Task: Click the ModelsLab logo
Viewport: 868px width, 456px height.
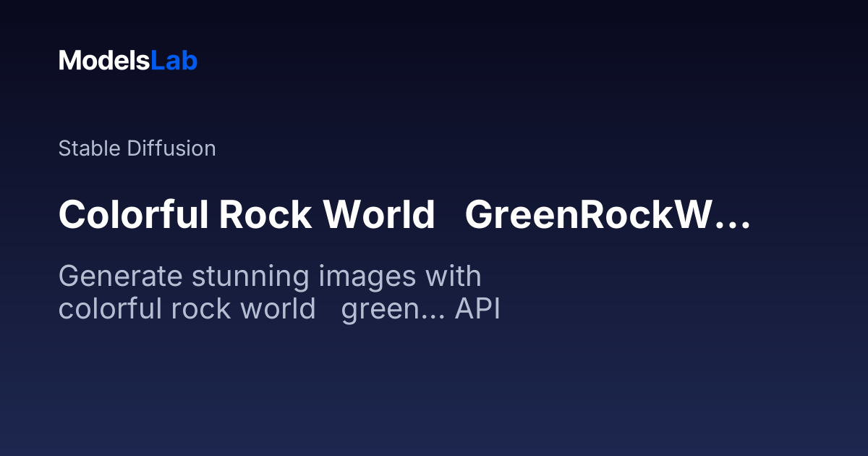Action: (x=127, y=61)
